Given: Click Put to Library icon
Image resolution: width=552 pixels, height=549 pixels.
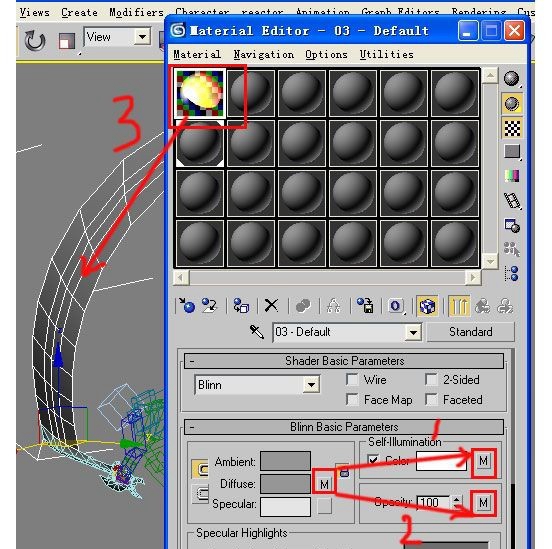Looking at the screenshot, I should (x=365, y=306).
